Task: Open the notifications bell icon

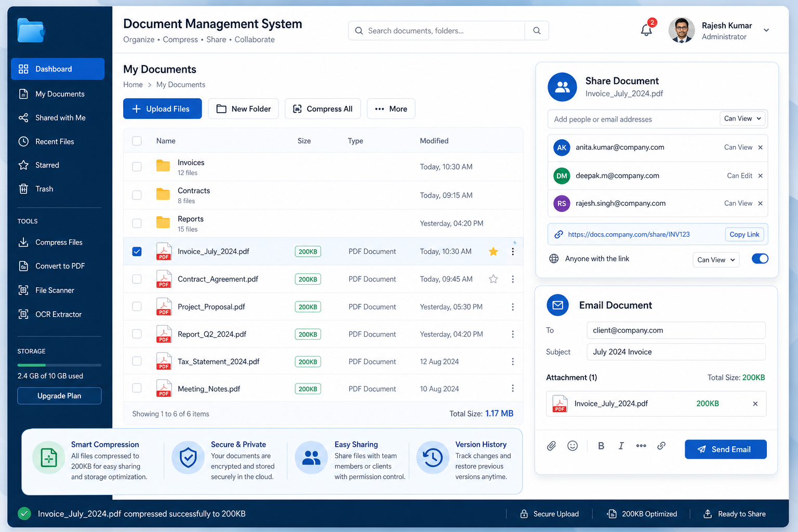Action: pyautogui.click(x=646, y=30)
